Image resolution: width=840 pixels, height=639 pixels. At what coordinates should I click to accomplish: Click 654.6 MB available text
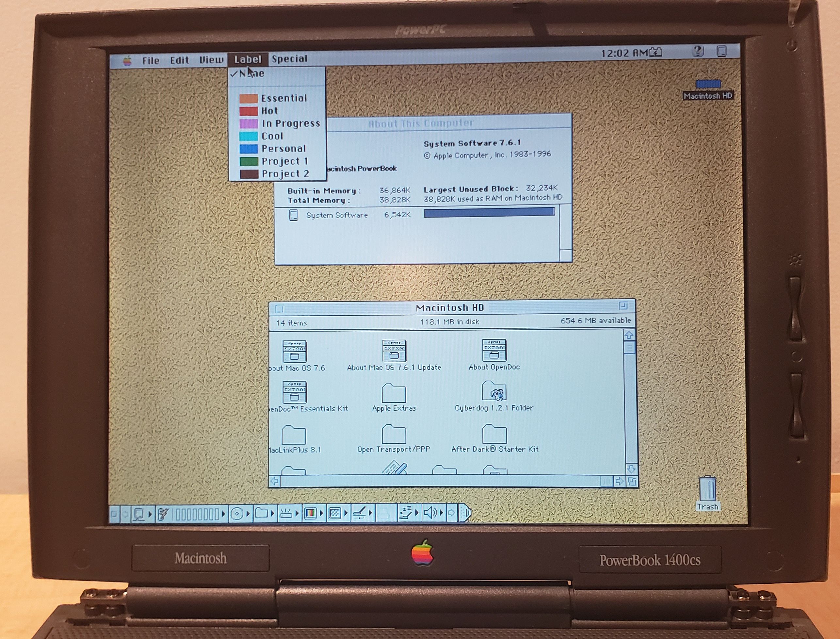click(595, 320)
